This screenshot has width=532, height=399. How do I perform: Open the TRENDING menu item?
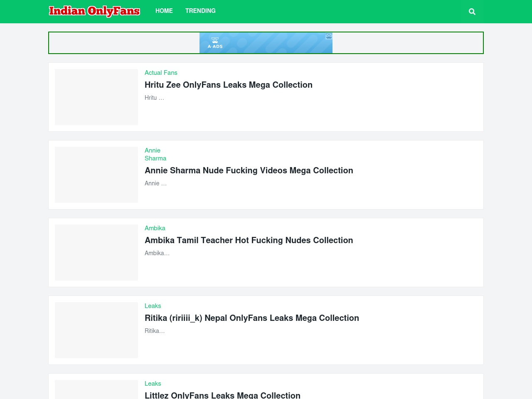pos(200,11)
